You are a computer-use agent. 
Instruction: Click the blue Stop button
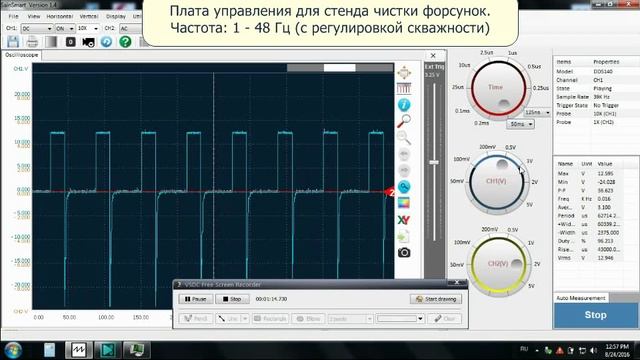(596, 315)
